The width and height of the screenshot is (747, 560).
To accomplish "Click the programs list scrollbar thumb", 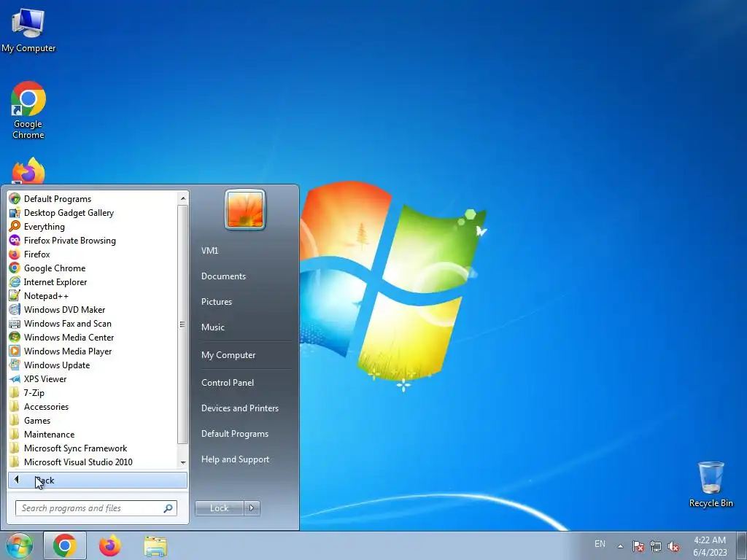I will 182,324.
